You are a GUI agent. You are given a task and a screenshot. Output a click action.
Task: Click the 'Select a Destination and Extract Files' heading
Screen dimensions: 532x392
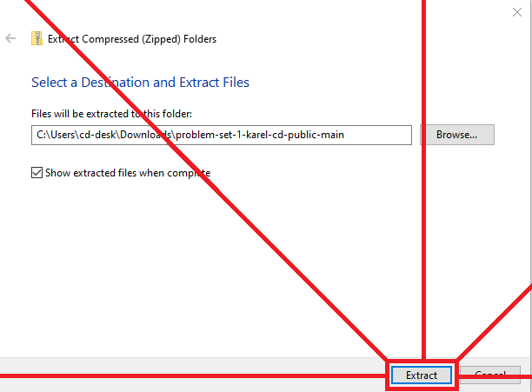point(140,83)
